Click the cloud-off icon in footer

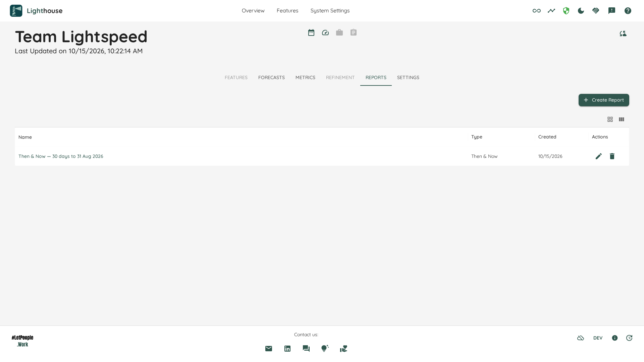point(581,338)
